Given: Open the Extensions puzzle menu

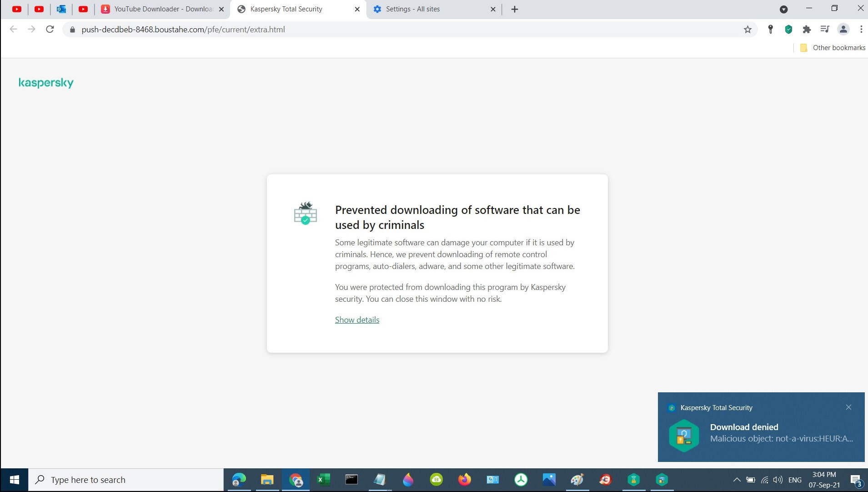Looking at the screenshot, I should (807, 30).
